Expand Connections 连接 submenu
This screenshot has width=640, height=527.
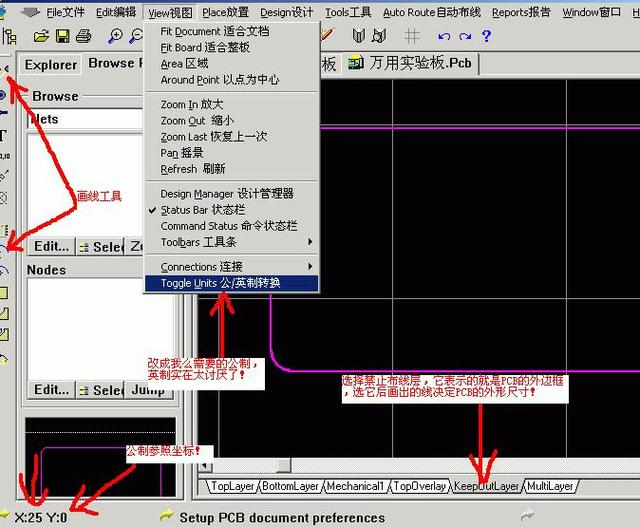coord(231,267)
